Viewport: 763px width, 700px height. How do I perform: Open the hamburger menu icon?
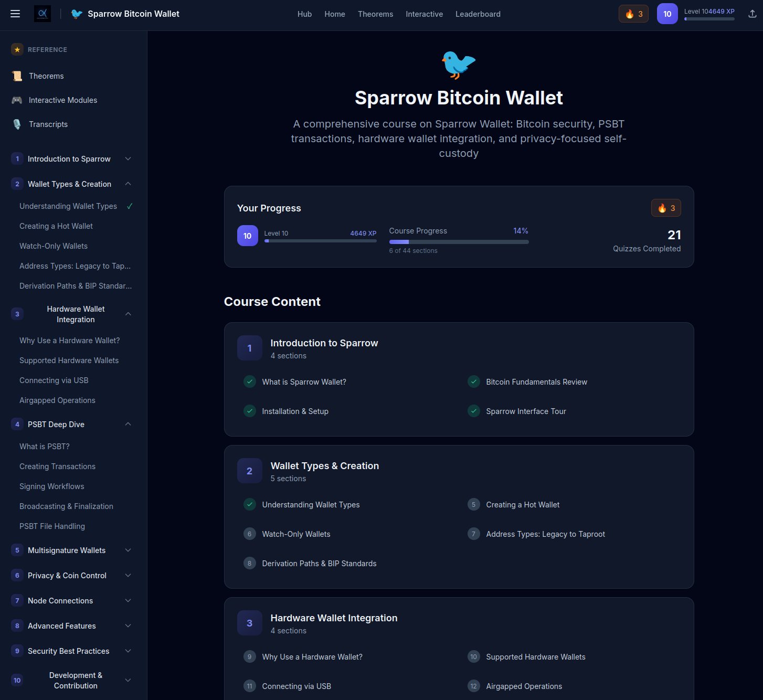point(15,14)
